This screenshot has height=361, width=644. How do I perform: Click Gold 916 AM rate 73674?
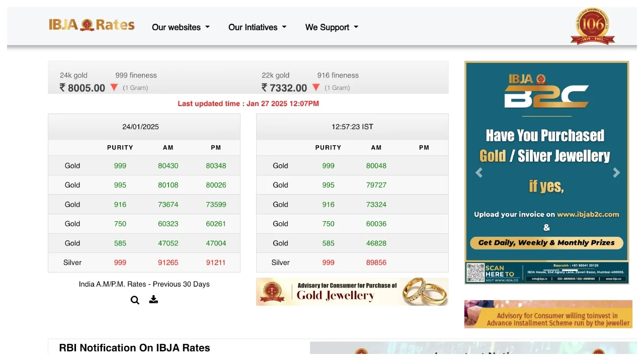pos(168,205)
